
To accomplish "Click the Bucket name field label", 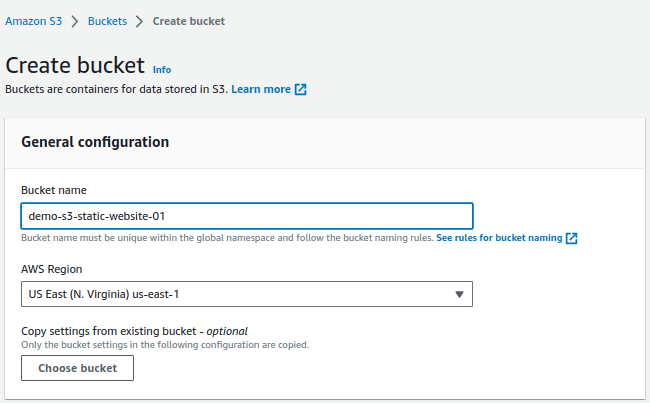I will point(54,190).
